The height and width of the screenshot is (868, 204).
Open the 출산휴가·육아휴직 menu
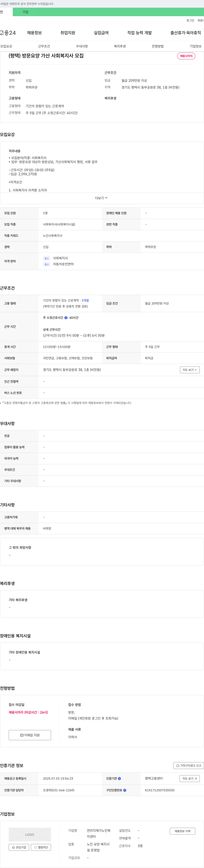pyautogui.click(x=186, y=33)
